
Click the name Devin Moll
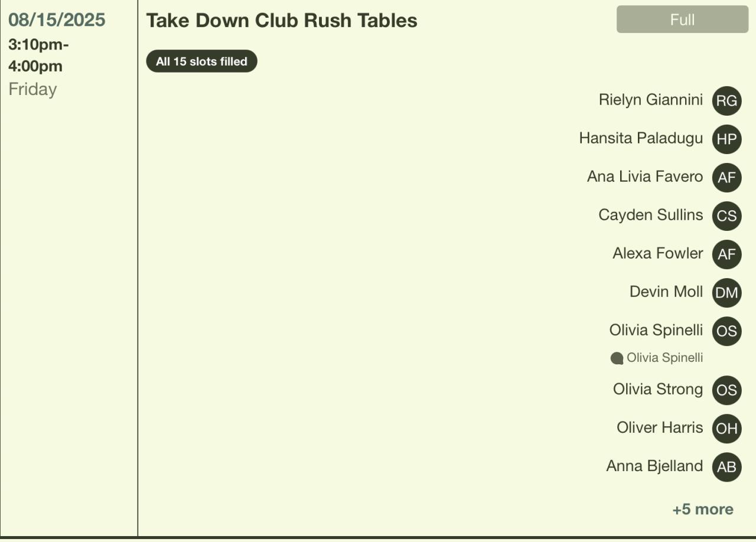[x=666, y=292]
